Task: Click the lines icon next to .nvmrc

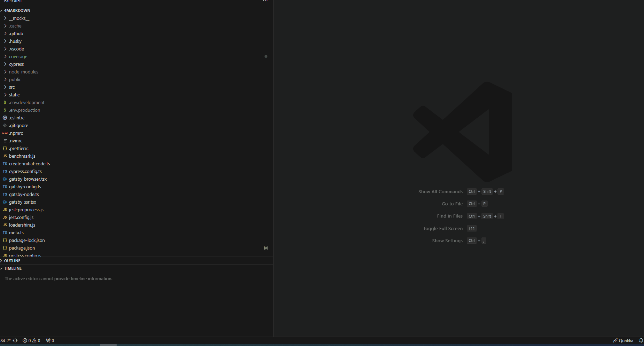Action: (x=5, y=141)
